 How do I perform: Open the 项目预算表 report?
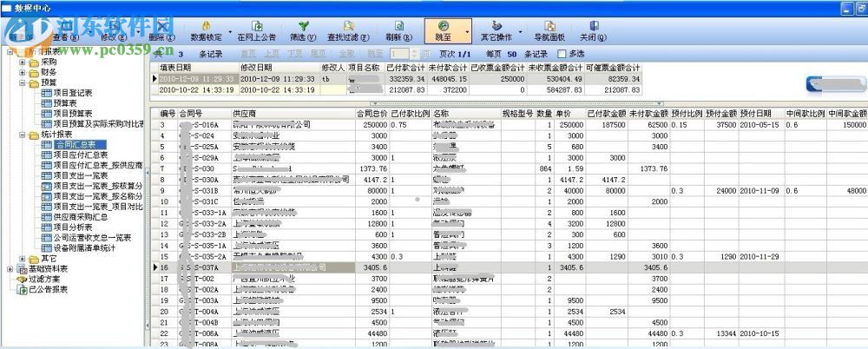click(x=73, y=114)
